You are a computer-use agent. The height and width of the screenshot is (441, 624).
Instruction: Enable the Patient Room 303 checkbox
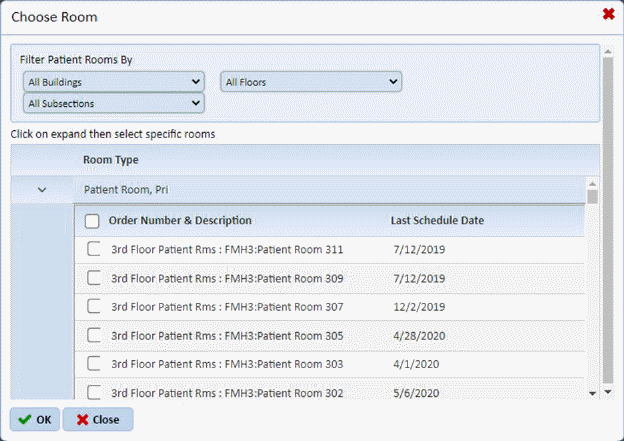tap(93, 365)
